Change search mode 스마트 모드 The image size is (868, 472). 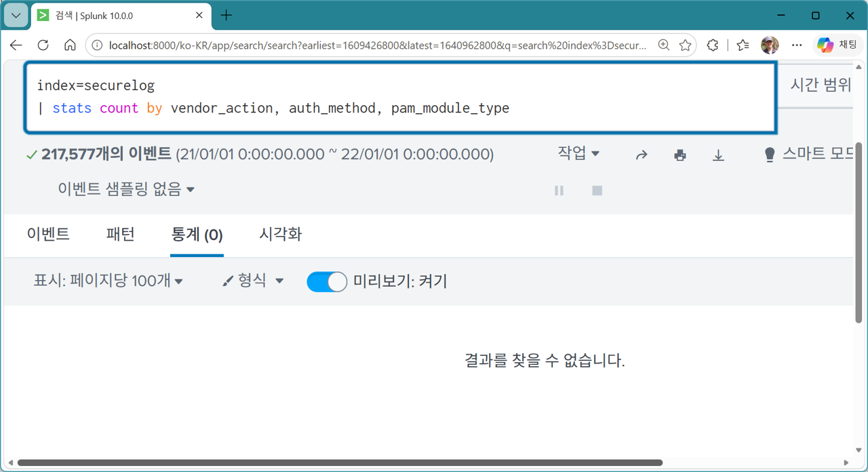click(808, 154)
